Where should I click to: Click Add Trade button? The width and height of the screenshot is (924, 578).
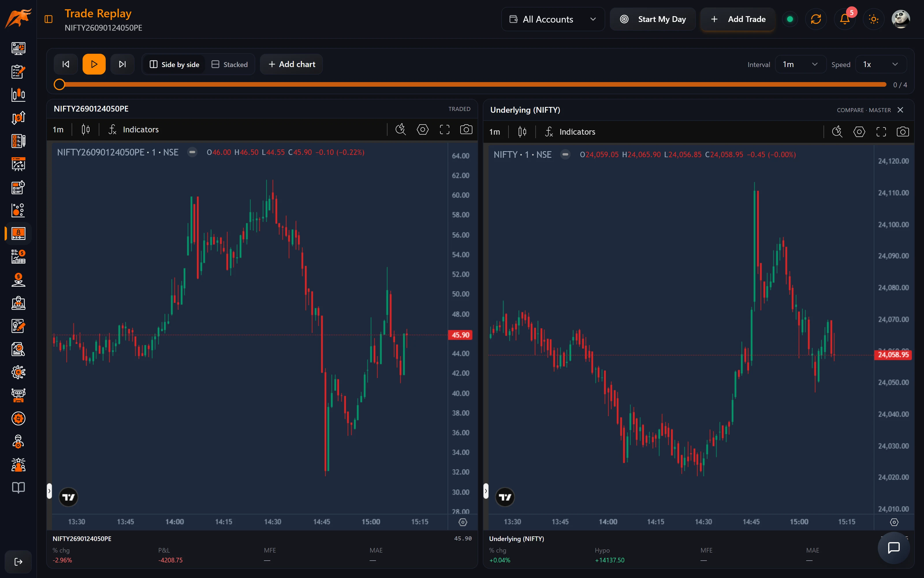tap(738, 19)
